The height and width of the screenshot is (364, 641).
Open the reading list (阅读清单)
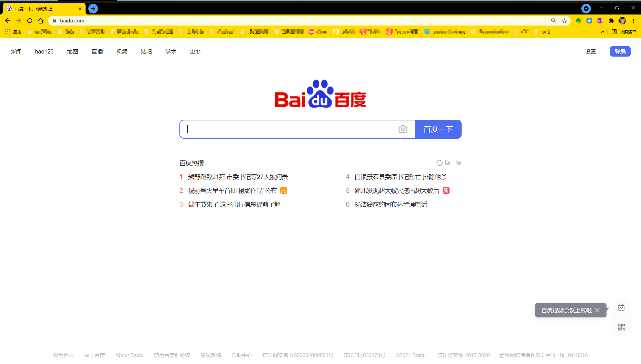[x=624, y=32]
